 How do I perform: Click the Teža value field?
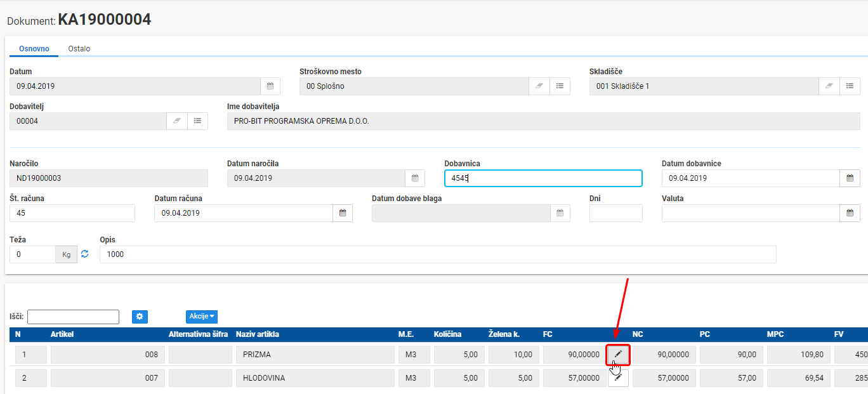coord(32,254)
